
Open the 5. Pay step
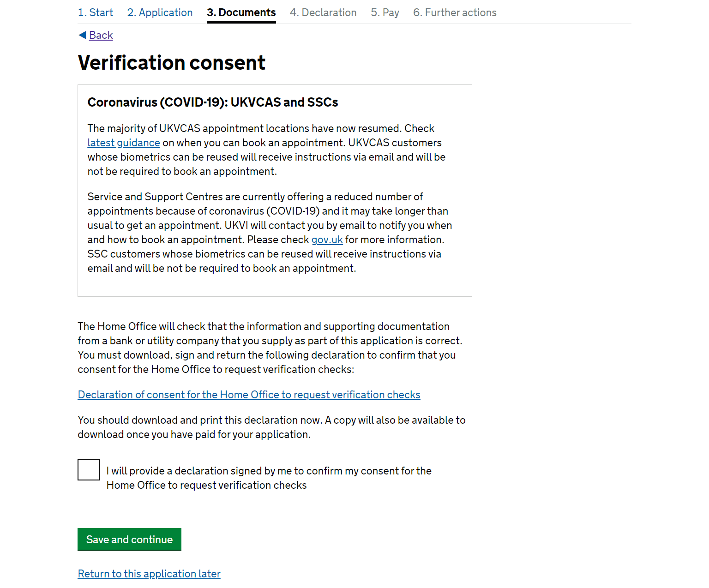coord(385,12)
